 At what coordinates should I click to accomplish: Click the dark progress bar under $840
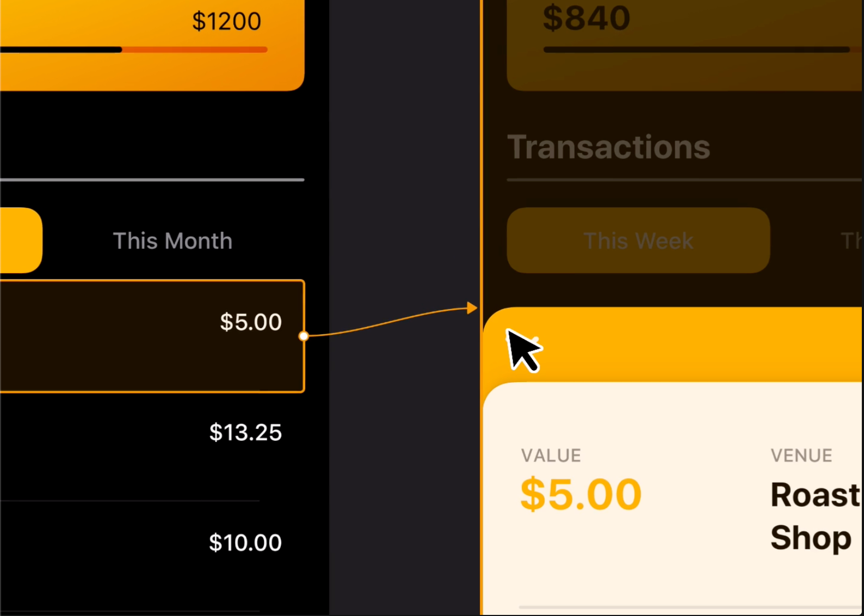[696, 50]
